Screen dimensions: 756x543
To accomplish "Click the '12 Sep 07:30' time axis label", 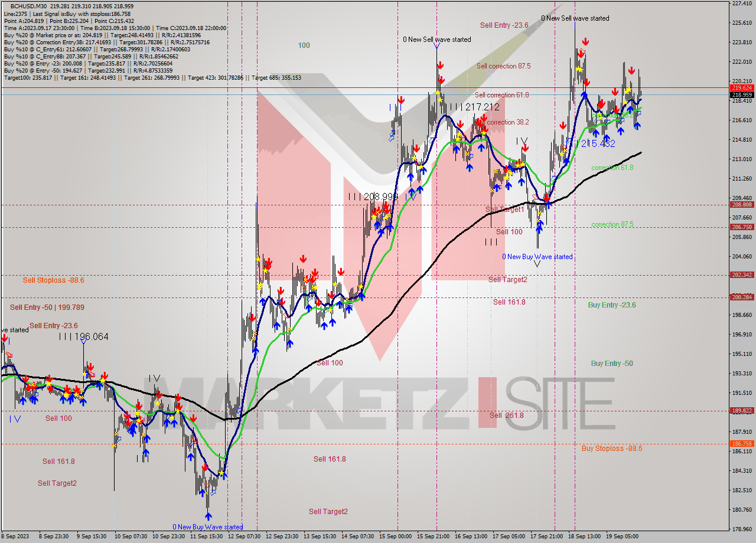I will (x=243, y=537).
